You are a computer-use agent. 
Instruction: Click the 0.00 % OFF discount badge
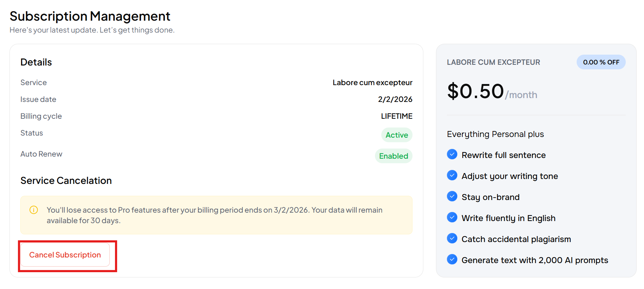601,62
